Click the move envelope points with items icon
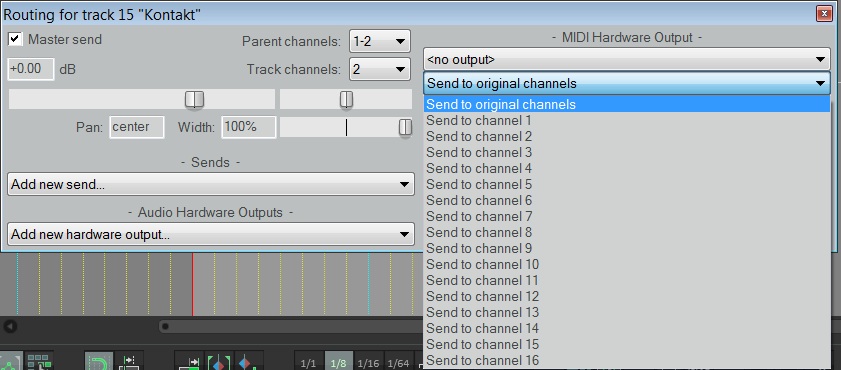 coord(129,361)
